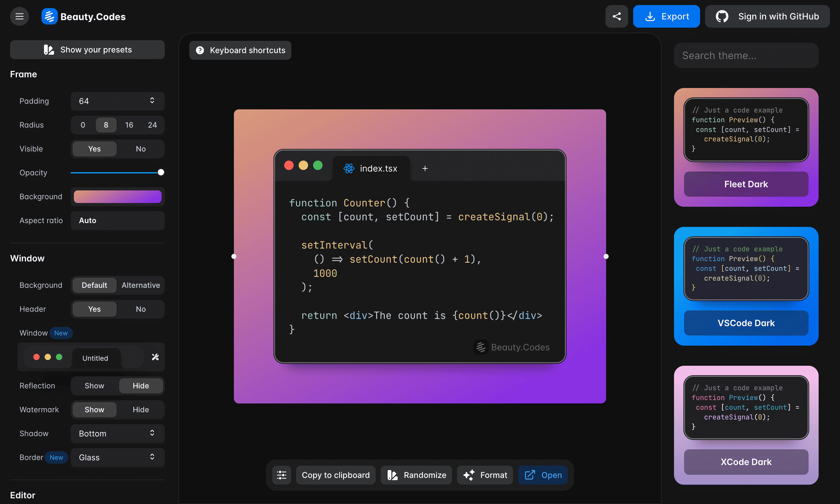The width and height of the screenshot is (840, 504).
Task: Set Radius to 8
Action: tap(106, 125)
